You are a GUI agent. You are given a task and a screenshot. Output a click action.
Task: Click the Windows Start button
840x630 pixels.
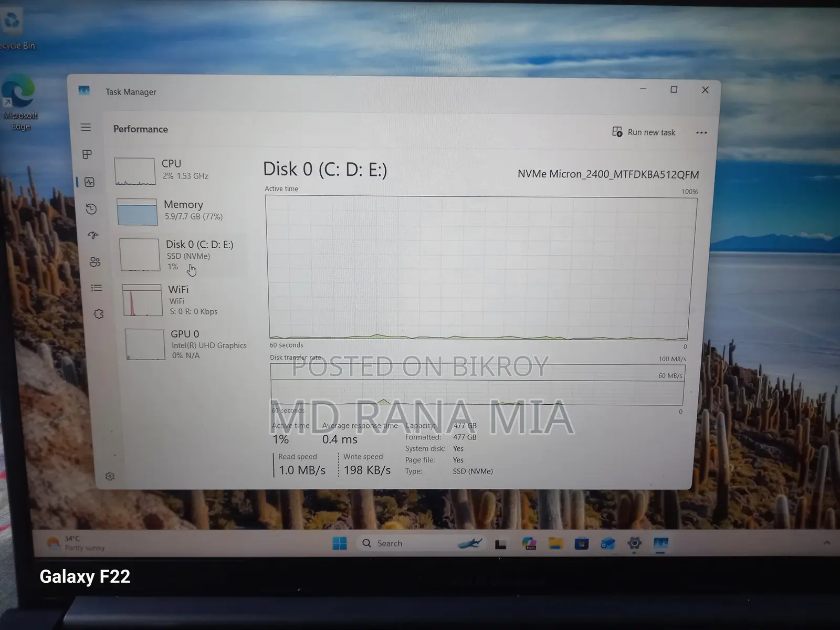click(x=340, y=543)
